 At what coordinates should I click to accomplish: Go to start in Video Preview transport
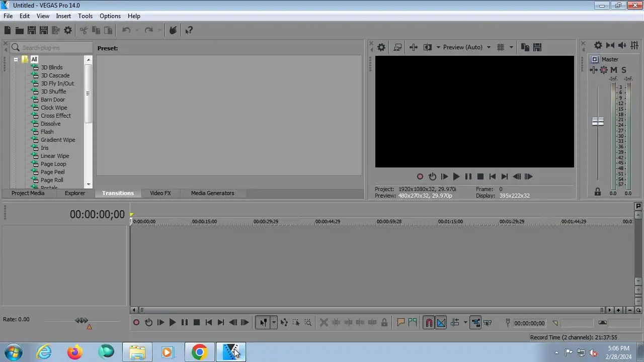tap(493, 176)
